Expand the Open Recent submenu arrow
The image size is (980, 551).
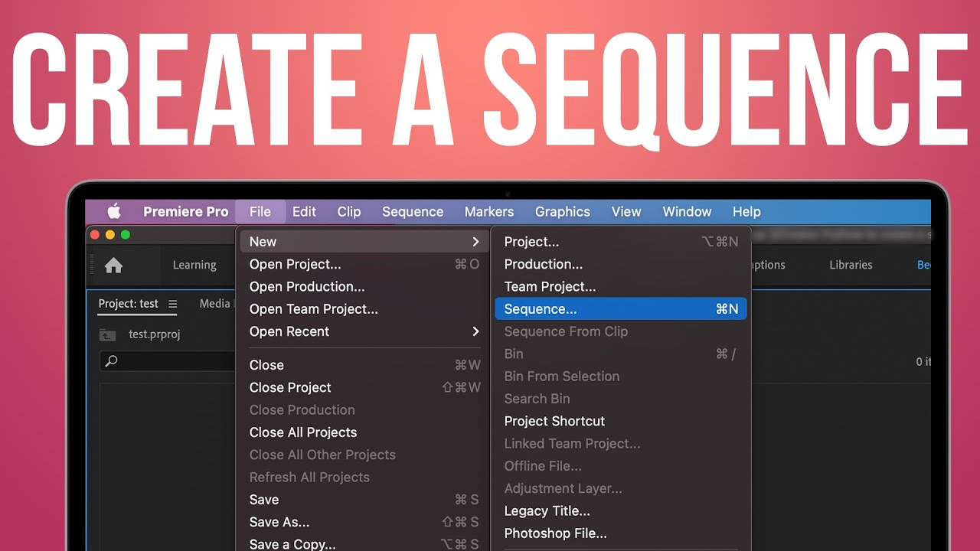click(475, 331)
